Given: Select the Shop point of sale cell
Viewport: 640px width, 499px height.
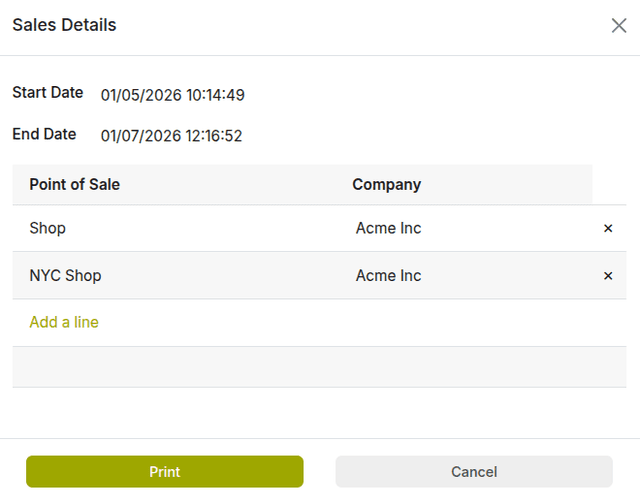Looking at the screenshot, I should pyautogui.click(x=48, y=229).
